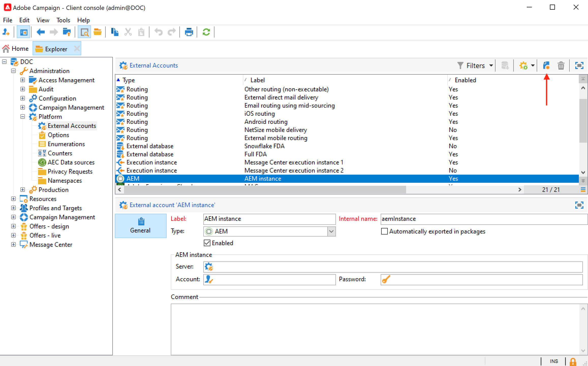Open the Tools menu
The image size is (588, 366).
click(63, 20)
